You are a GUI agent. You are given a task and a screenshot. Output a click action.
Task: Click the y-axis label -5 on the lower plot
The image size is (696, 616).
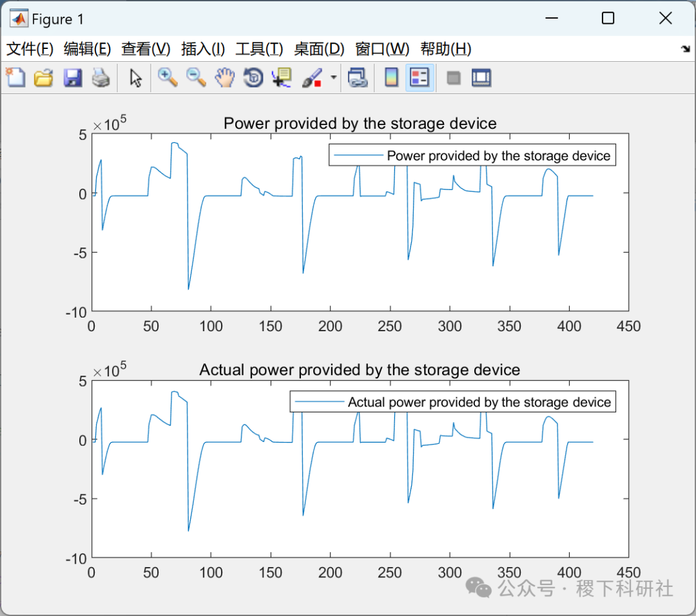(80, 499)
